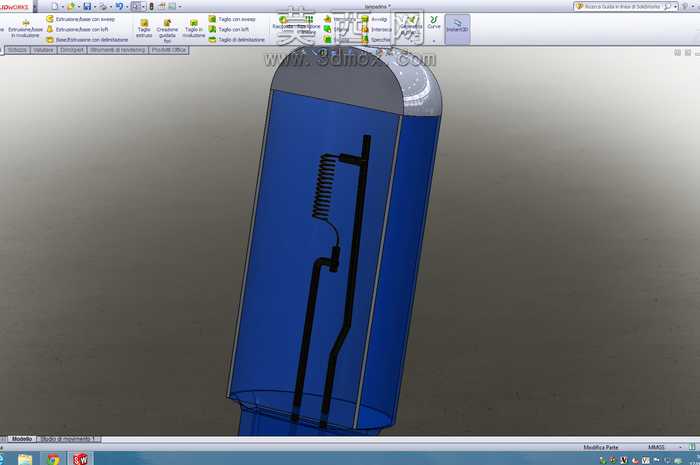This screenshot has height=465, width=700.
Task: Open Geometria di riferimento
Action: (410, 27)
